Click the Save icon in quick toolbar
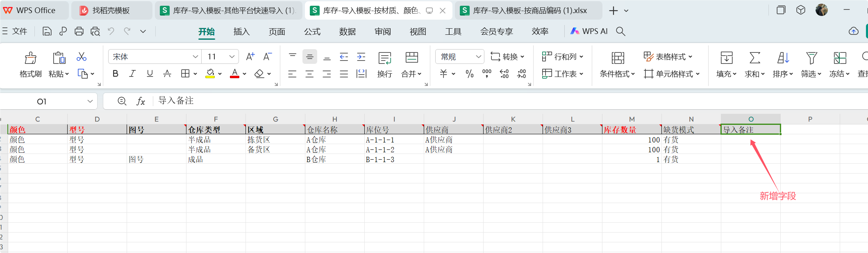This screenshot has width=868, height=253. click(47, 31)
